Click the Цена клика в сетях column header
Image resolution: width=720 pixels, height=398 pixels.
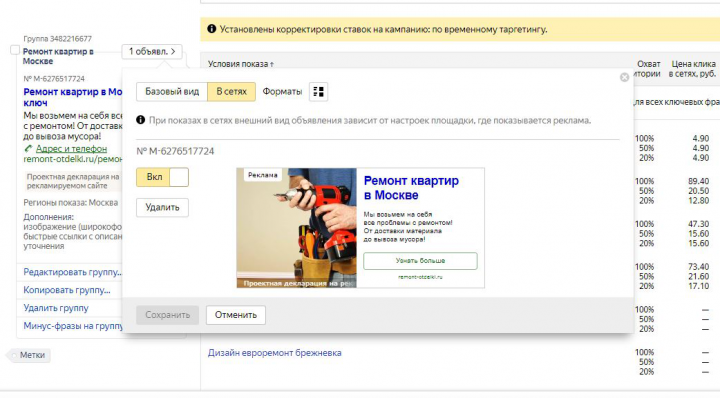pyautogui.click(x=692, y=69)
